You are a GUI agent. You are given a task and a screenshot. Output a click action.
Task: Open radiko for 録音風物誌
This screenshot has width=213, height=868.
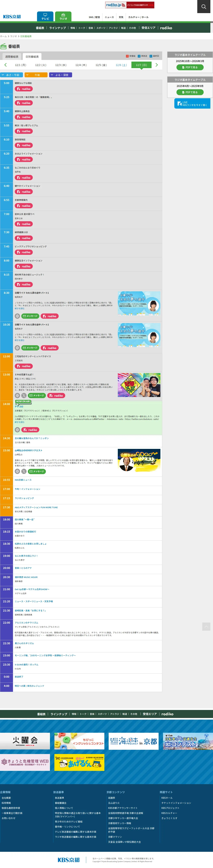[x=24, y=145]
